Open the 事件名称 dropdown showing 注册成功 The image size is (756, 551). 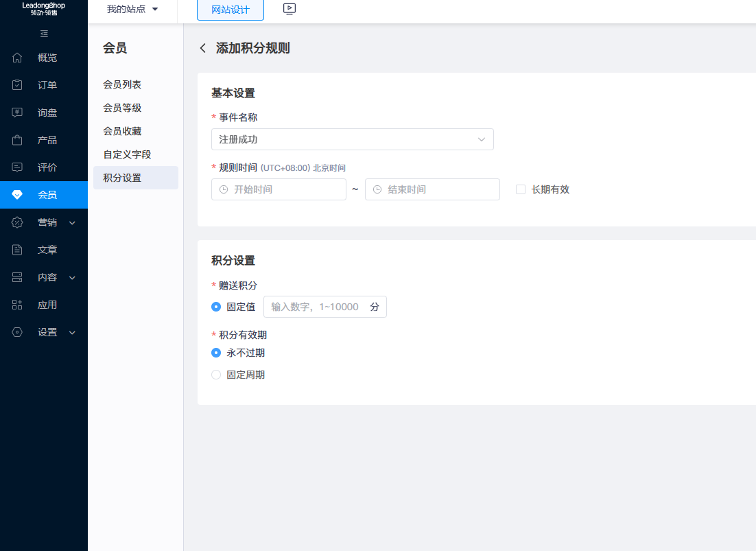[352, 139]
